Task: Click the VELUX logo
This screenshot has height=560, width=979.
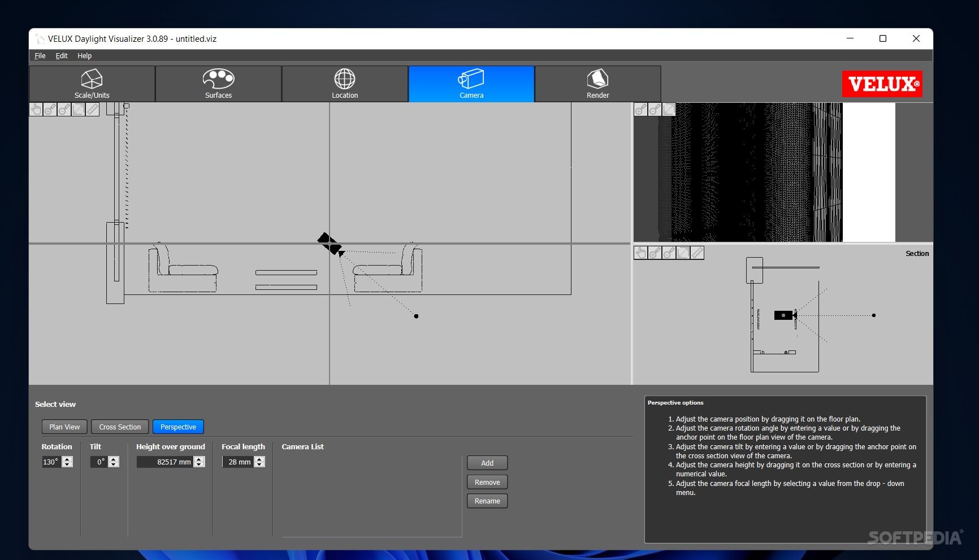Action: point(882,84)
